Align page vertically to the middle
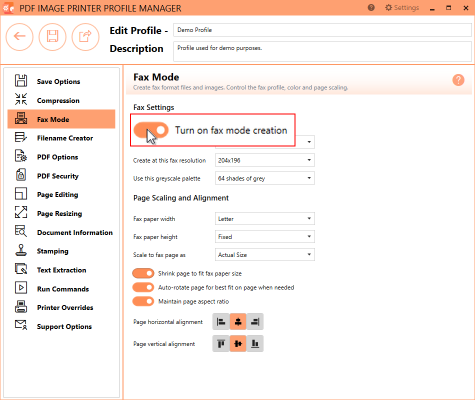 (238, 344)
